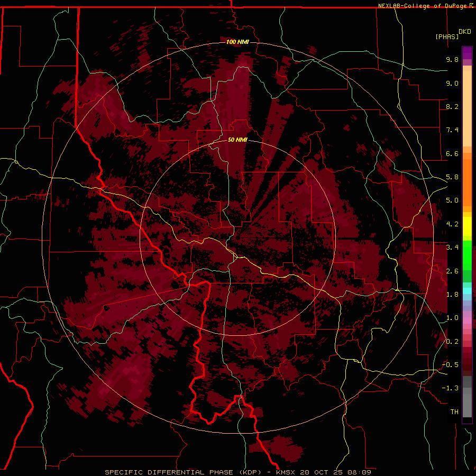The width and height of the screenshot is (476, 476).
Task: Click the purple top segment of color bar
Action: (x=467, y=53)
